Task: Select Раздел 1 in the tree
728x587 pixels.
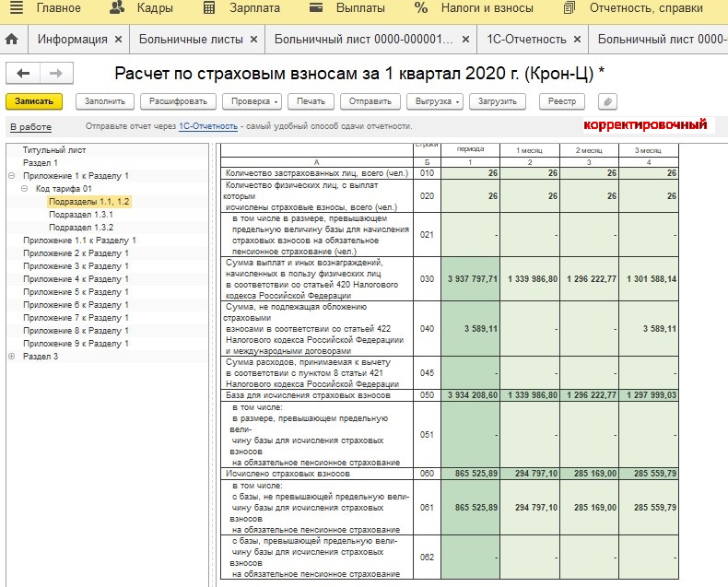Action: [41, 163]
